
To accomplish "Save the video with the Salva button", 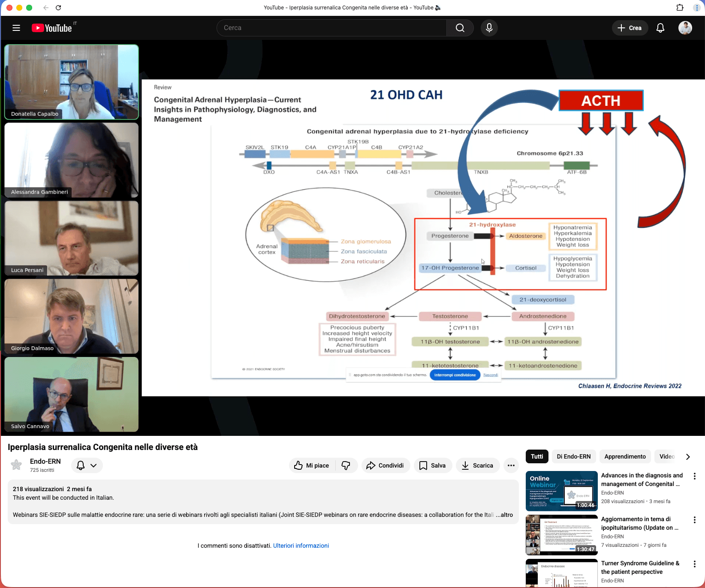I will point(433,465).
